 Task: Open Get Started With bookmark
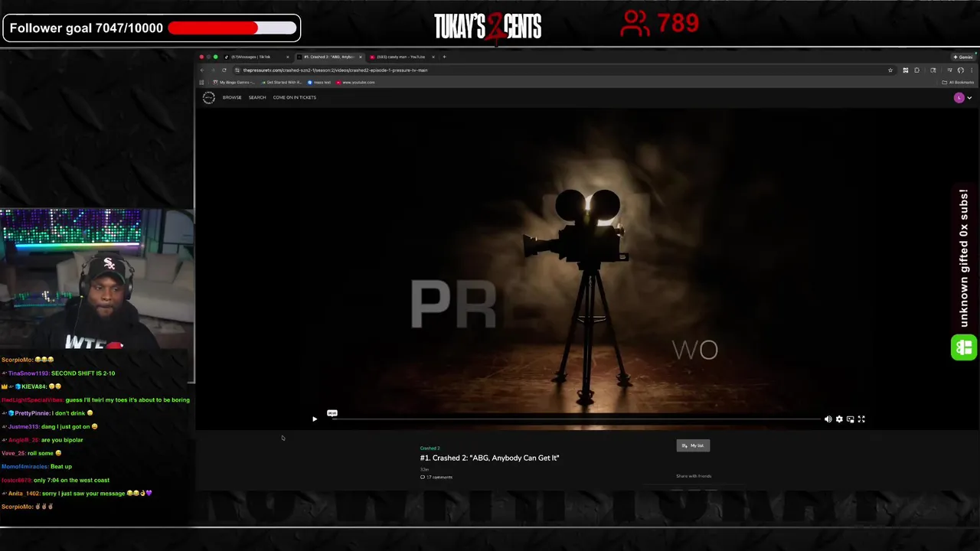click(282, 82)
